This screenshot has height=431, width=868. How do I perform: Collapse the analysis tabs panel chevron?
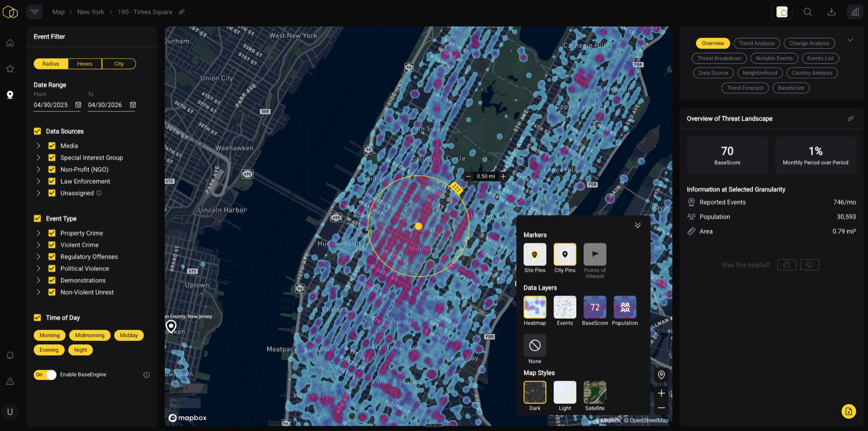[850, 40]
